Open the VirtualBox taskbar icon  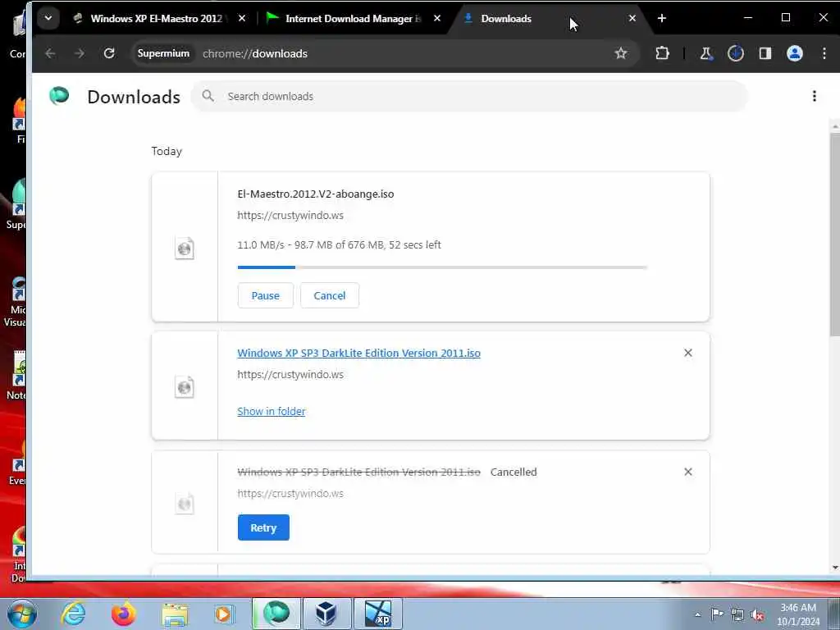(x=326, y=614)
